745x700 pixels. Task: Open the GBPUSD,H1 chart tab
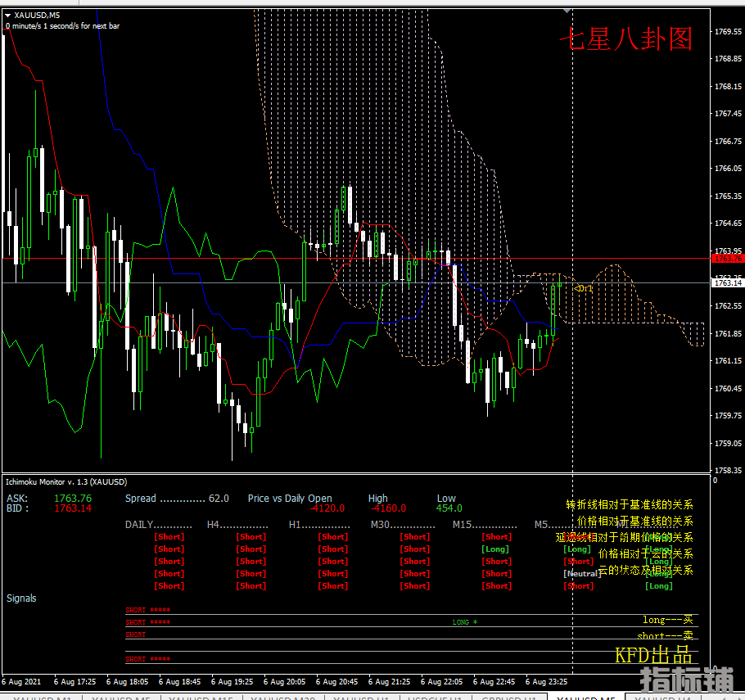(x=508, y=698)
